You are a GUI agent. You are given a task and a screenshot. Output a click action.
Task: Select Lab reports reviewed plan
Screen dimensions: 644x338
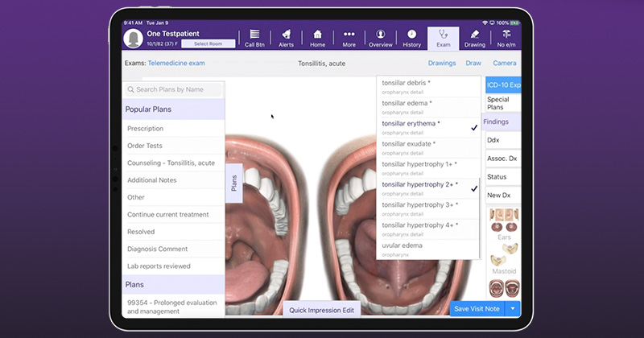[173, 266]
